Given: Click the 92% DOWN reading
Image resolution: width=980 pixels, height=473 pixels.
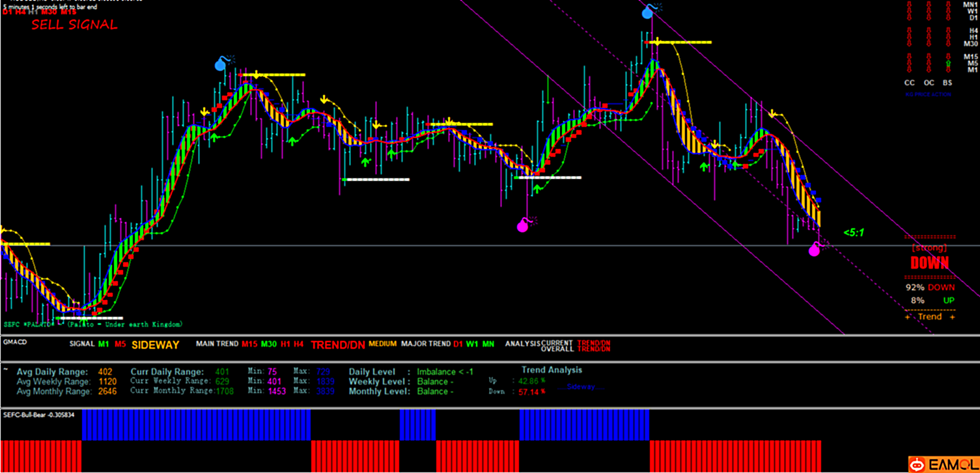Looking at the screenshot, I should click(929, 287).
